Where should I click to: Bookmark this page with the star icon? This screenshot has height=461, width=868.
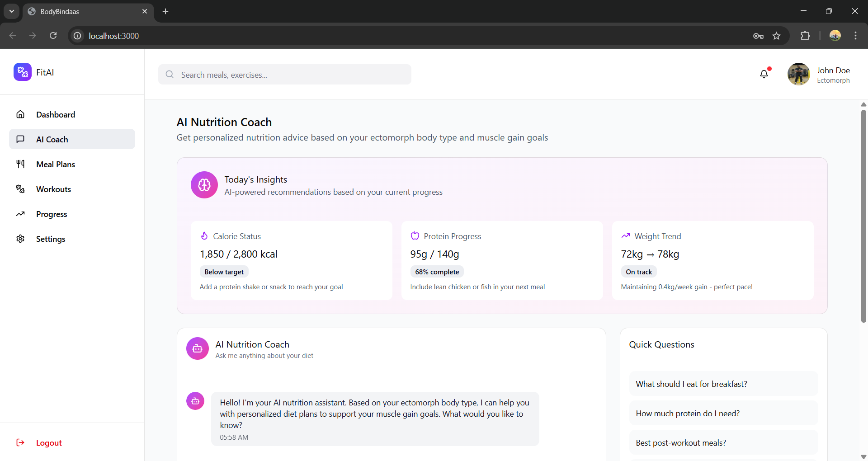pyautogui.click(x=777, y=36)
